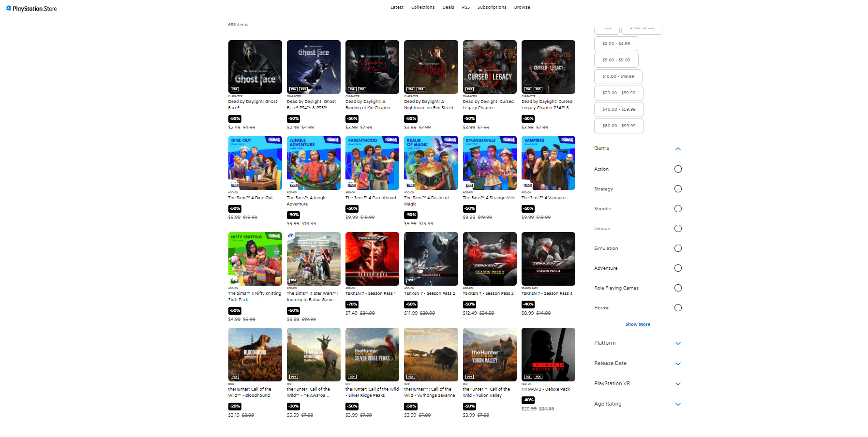
Task: Click the PlayStation Store logo
Action: click(x=32, y=9)
